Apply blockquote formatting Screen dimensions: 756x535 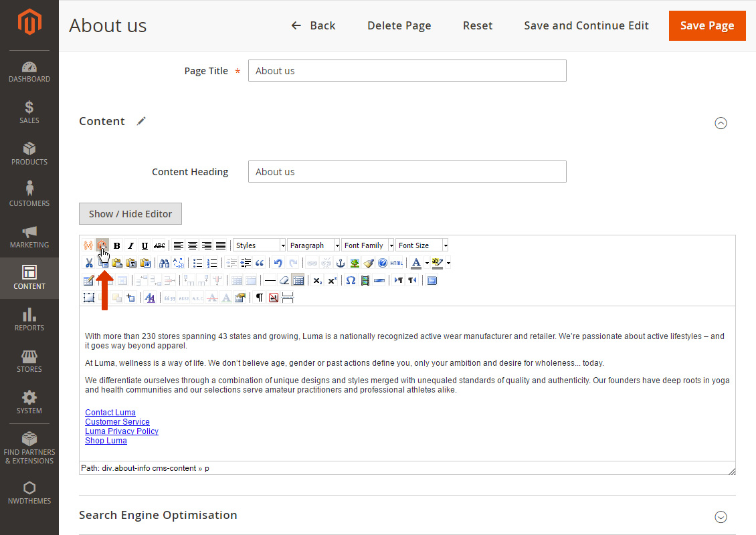[x=260, y=263]
